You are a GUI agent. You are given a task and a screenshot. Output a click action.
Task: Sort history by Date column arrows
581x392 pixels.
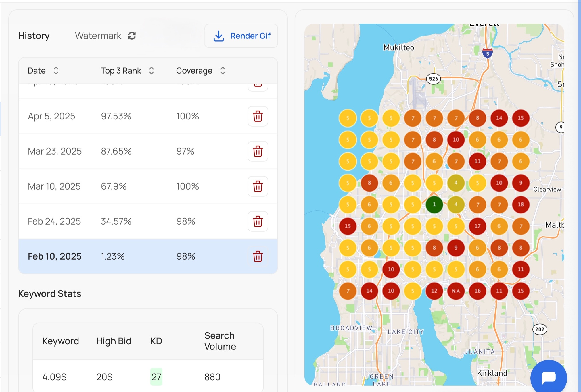[56, 71]
